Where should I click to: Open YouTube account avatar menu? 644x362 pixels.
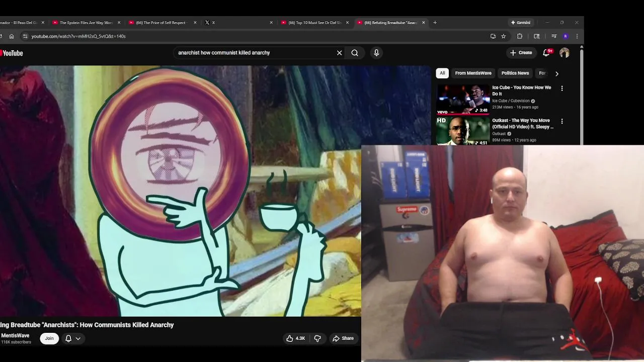point(565,53)
